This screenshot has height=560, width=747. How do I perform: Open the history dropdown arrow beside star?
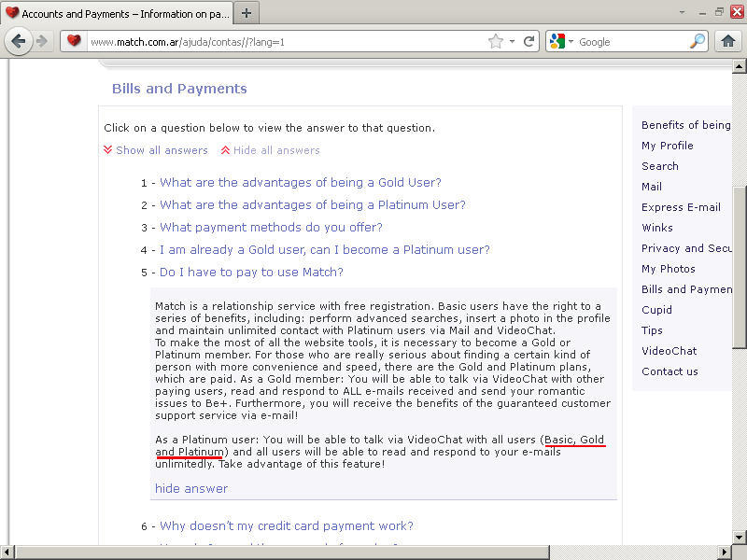click(512, 41)
